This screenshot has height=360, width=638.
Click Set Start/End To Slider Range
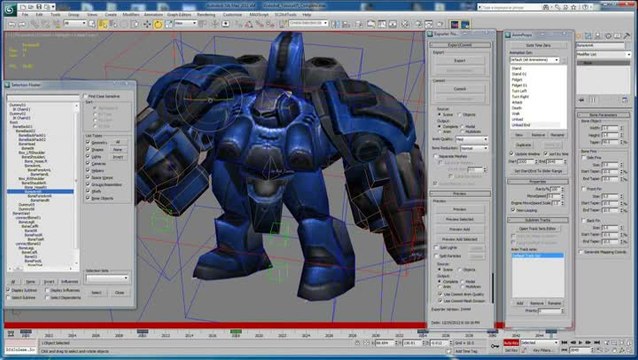coord(538,171)
